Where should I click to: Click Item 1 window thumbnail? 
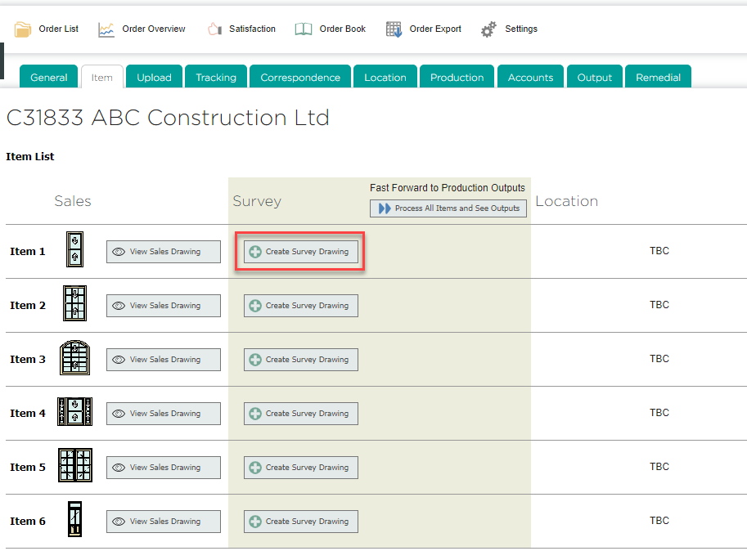[x=75, y=251]
